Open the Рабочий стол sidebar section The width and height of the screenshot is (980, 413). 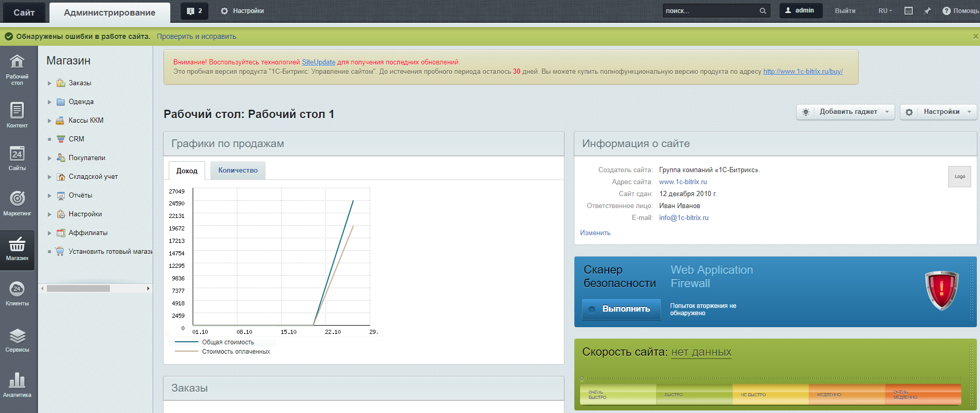[17, 69]
